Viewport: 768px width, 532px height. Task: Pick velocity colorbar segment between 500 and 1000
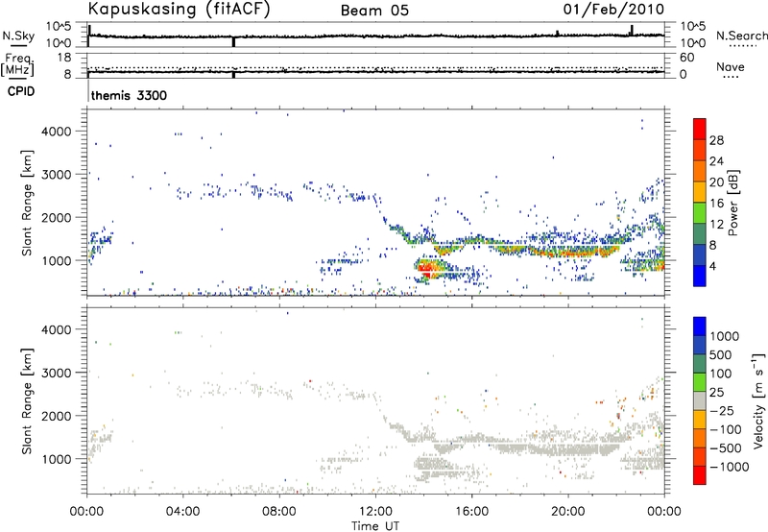pos(700,345)
